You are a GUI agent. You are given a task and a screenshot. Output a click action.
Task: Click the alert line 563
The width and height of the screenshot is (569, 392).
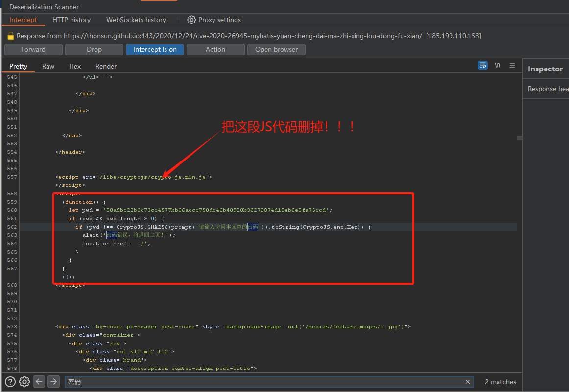tap(129, 235)
